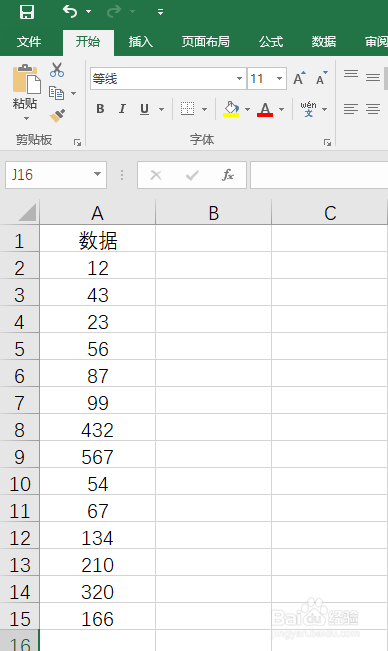Image resolution: width=388 pixels, height=651 pixels.
Task: Click the Middle Align icon
Action: [373, 77]
